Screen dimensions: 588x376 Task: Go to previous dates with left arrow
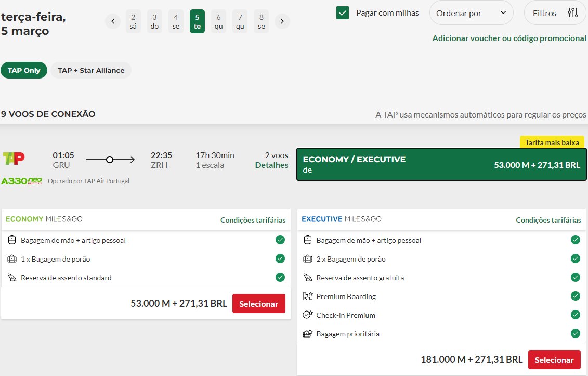coord(112,21)
